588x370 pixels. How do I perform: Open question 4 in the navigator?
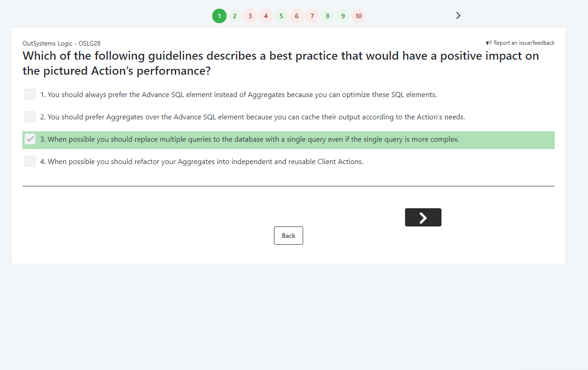click(266, 16)
